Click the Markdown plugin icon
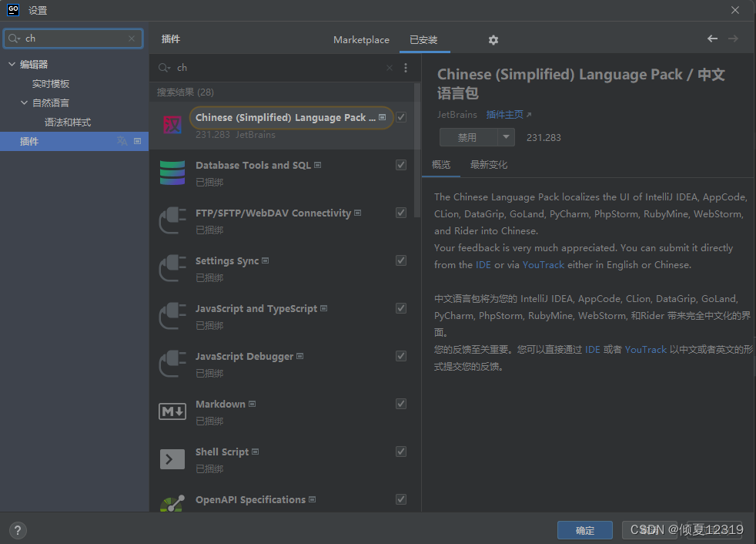 (x=172, y=411)
